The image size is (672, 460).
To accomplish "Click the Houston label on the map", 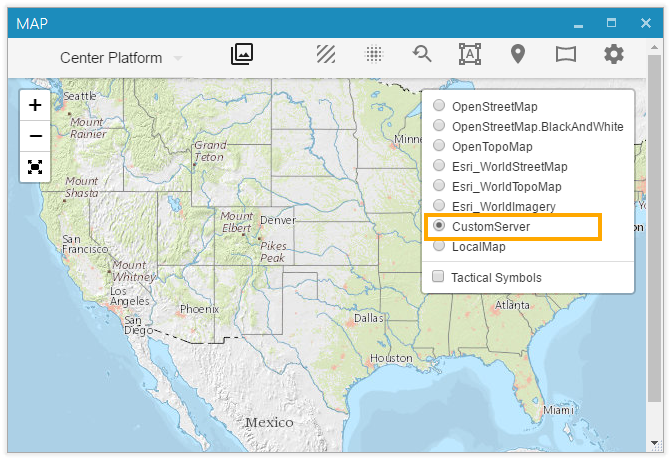I will point(391,358).
